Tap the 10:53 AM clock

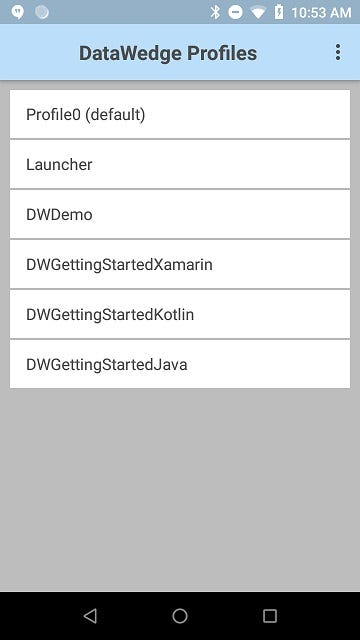321,13
